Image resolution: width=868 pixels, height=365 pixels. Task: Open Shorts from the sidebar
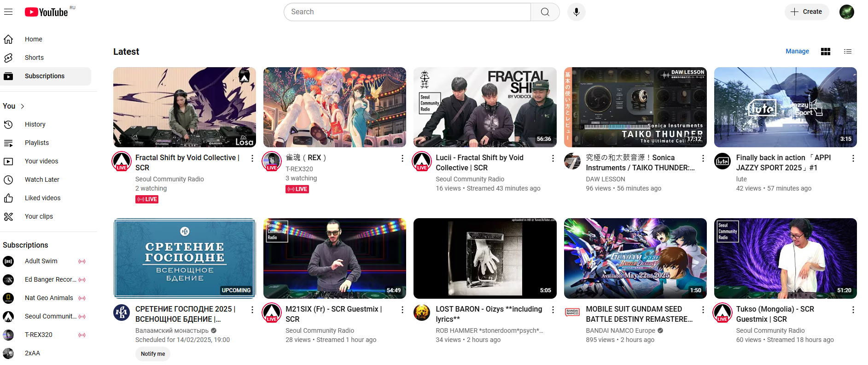click(x=34, y=58)
